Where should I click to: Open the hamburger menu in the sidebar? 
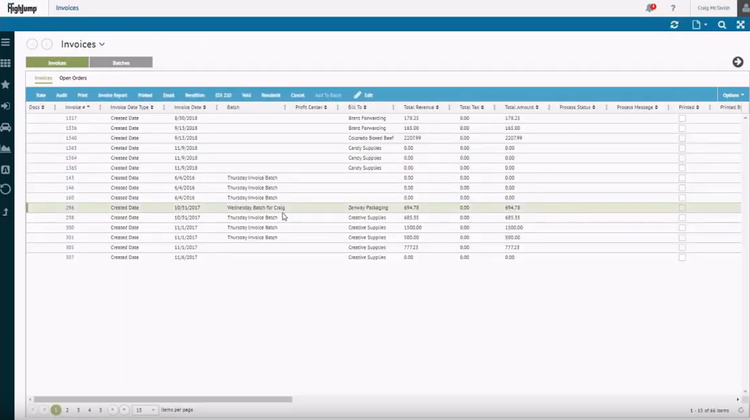(6, 43)
